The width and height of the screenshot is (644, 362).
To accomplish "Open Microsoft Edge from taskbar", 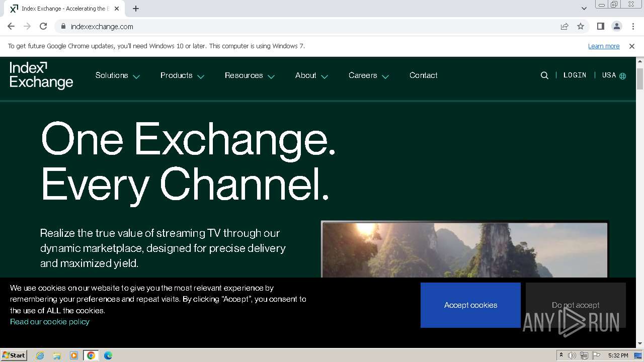I will (108, 355).
